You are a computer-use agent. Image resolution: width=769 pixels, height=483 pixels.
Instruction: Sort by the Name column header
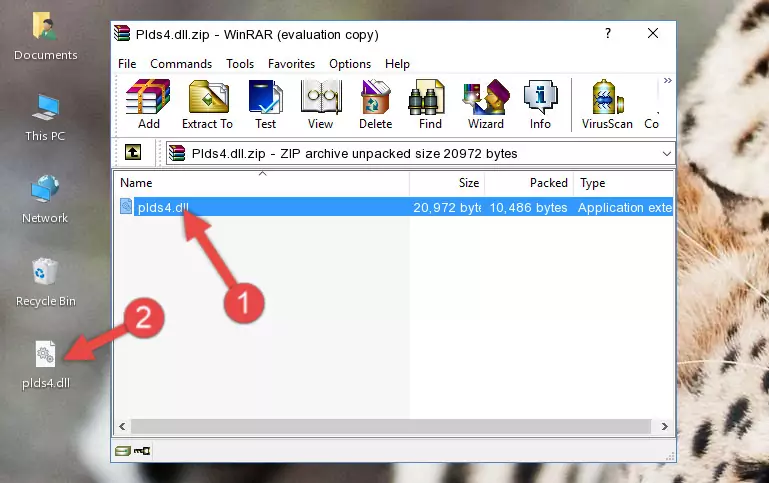pos(262,183)
